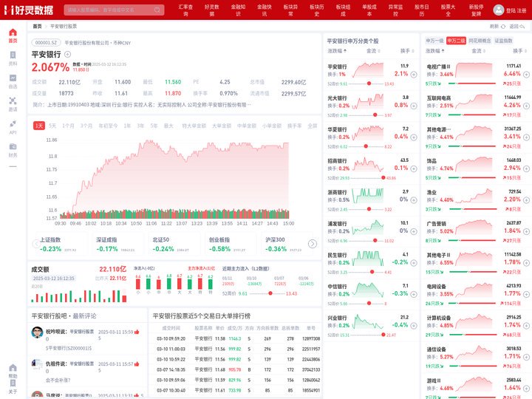The image size is (532, 399).
Task: Click plus icon on 电视广播 sector row
Action: coord(526,75)
